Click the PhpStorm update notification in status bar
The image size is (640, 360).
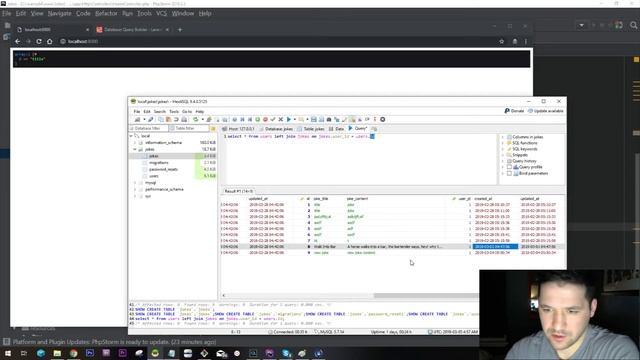114,342
